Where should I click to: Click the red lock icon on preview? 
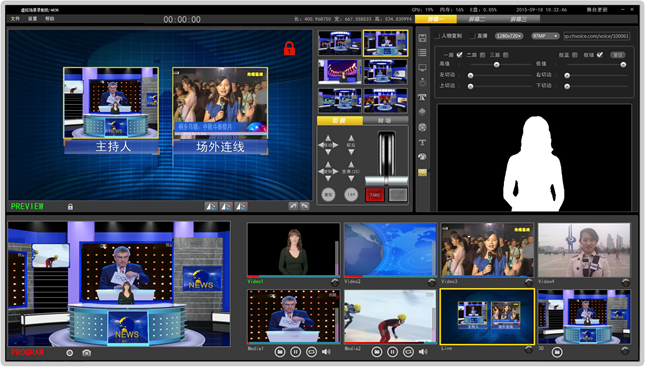tap(289, 48)
